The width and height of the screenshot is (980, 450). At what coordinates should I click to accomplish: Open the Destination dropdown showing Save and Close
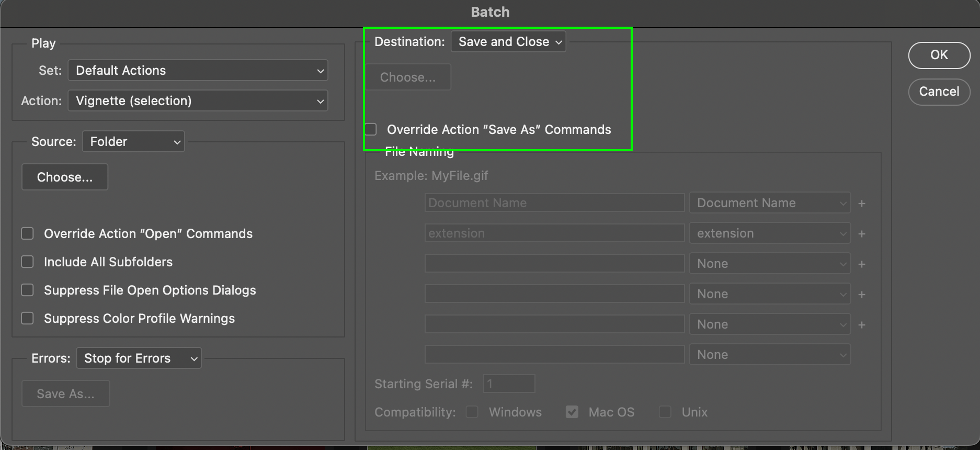click(508, 42)
